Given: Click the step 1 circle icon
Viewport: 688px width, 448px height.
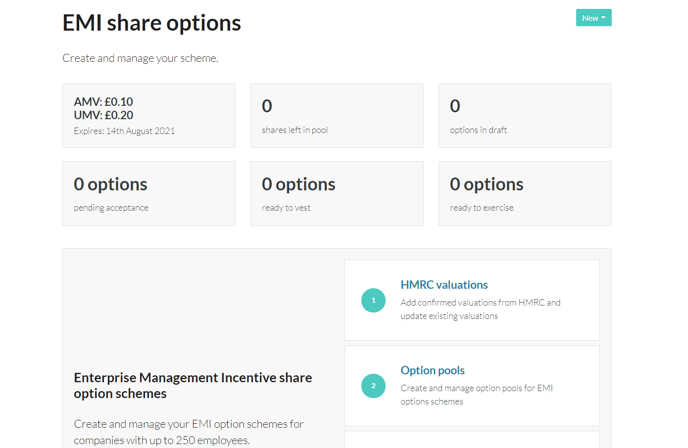Looking at the screenshot, I should coord(373,300).
